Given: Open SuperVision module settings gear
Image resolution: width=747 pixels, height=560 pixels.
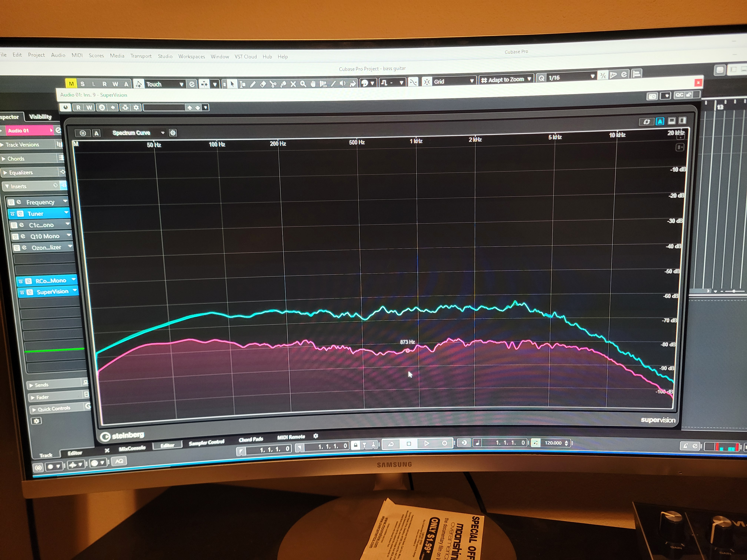Looking at the screenshot, I should coord(173,133).
